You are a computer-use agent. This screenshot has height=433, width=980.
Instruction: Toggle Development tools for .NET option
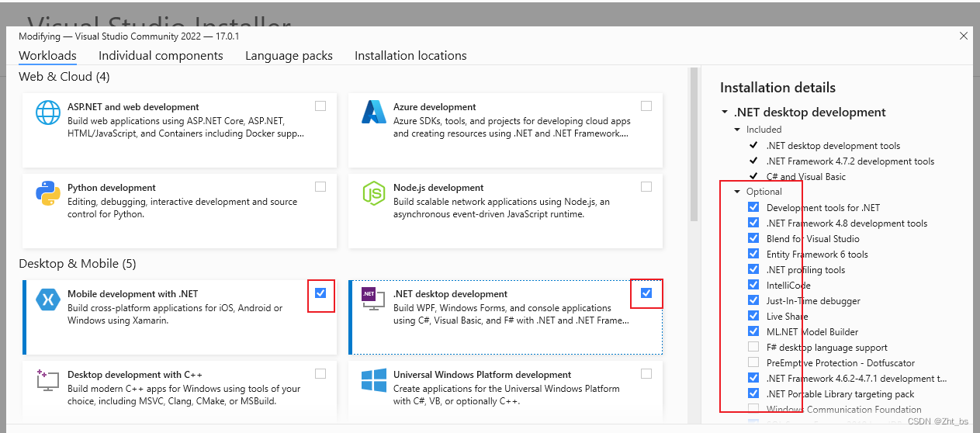753,207
